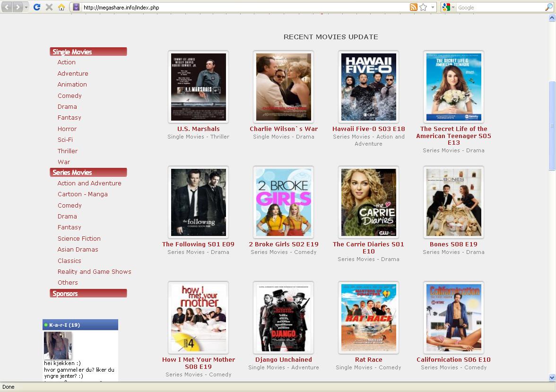Click the Charlie Wilson's War poster

tap(283, 87)
